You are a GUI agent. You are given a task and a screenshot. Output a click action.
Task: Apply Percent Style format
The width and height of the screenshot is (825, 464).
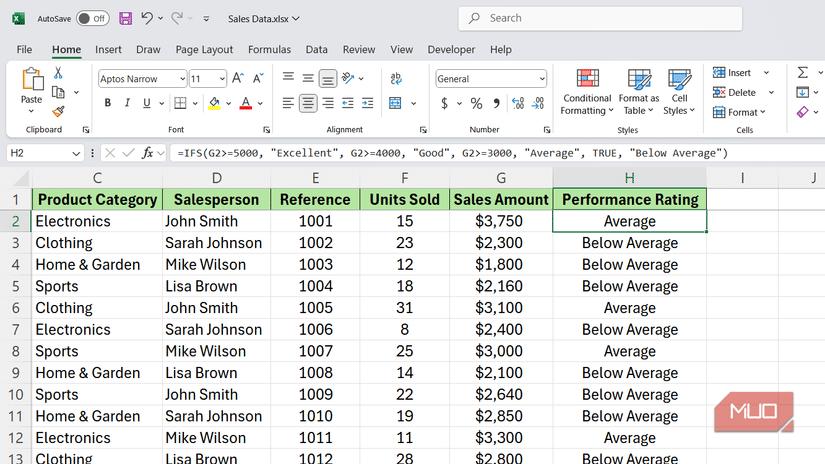476,103
